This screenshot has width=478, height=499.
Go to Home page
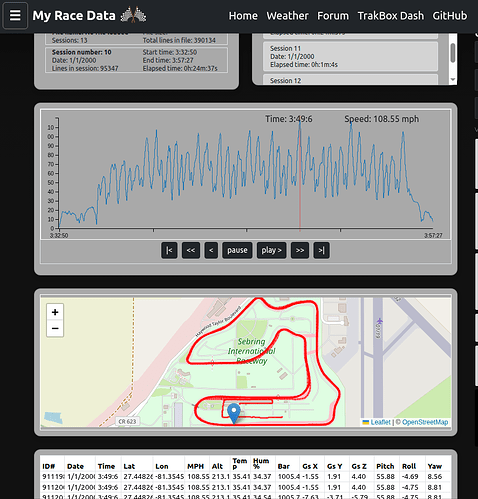[243, 16]
